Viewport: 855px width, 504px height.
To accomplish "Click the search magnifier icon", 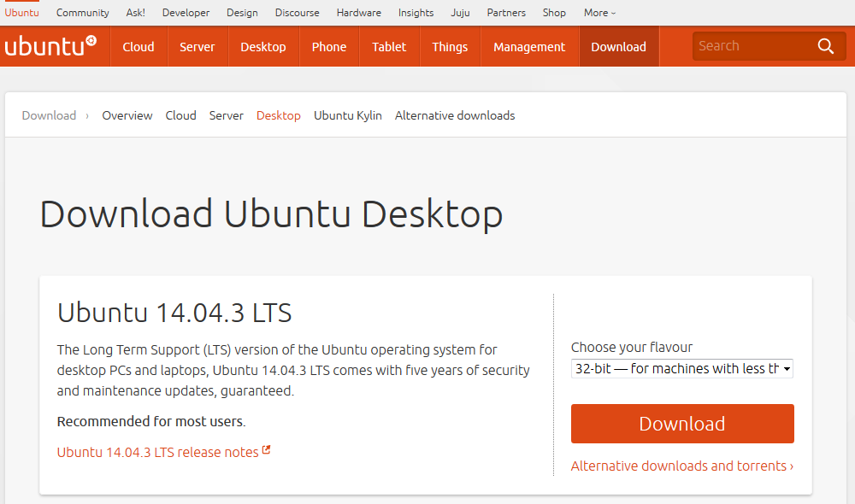I will (826, 46).
